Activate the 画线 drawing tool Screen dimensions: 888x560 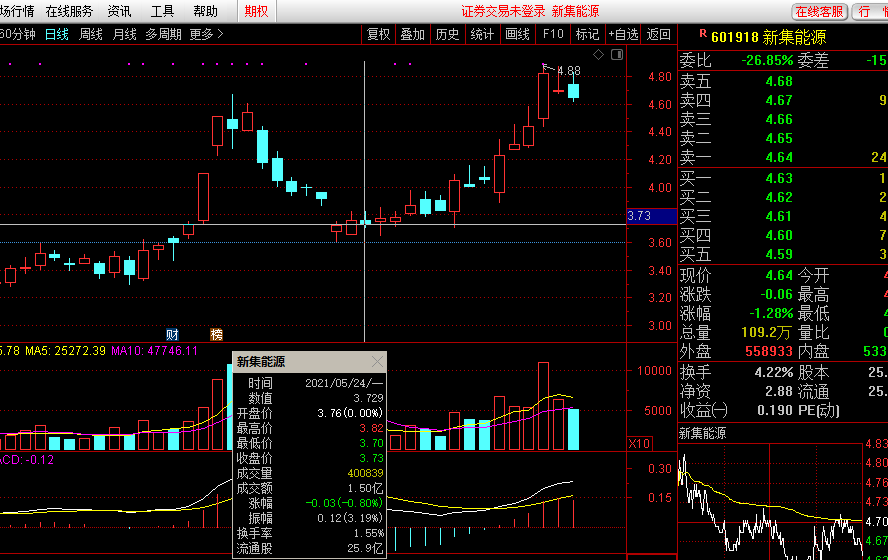click(517, 35)
